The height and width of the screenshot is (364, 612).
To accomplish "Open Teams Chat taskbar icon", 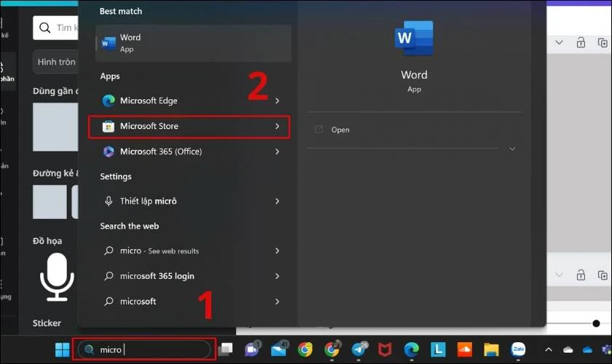I will point(252,349).
